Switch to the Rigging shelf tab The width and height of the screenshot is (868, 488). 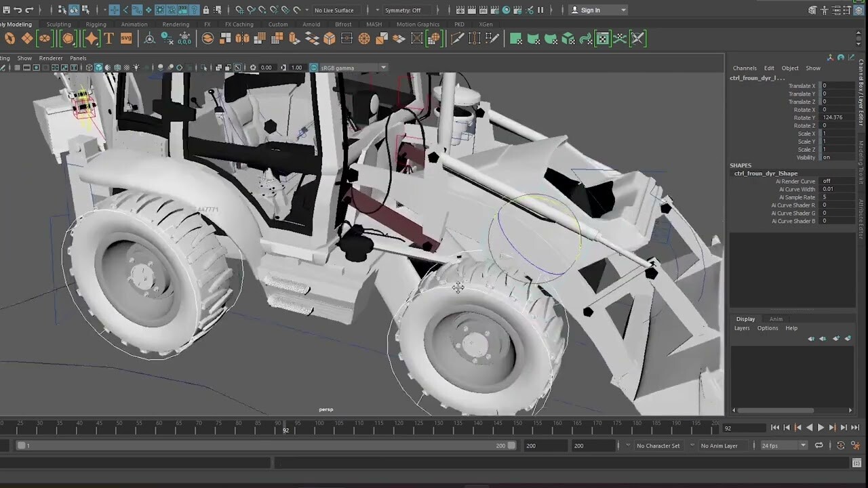pos(96,24)
